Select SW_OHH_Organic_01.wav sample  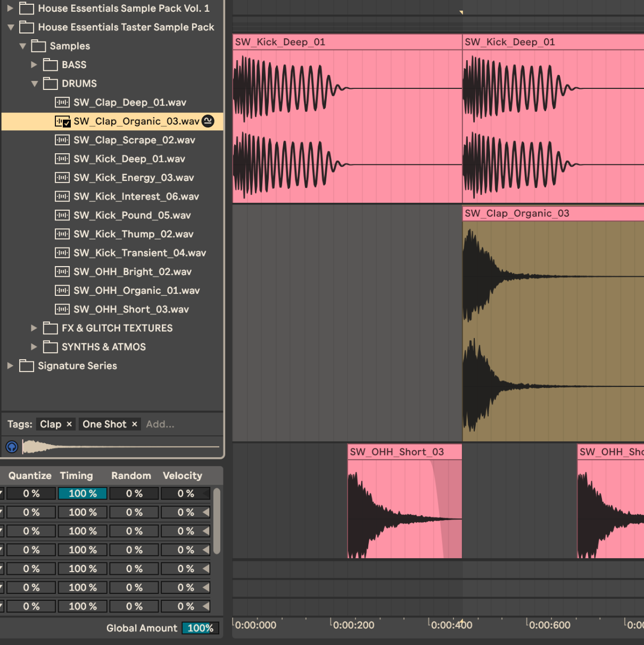click(x=136, y=291)
